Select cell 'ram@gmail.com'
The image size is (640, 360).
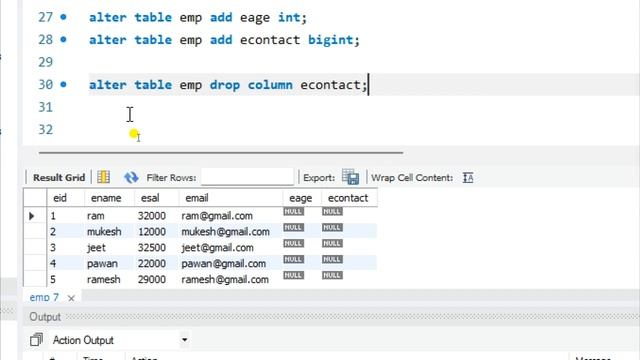point(217,216)
